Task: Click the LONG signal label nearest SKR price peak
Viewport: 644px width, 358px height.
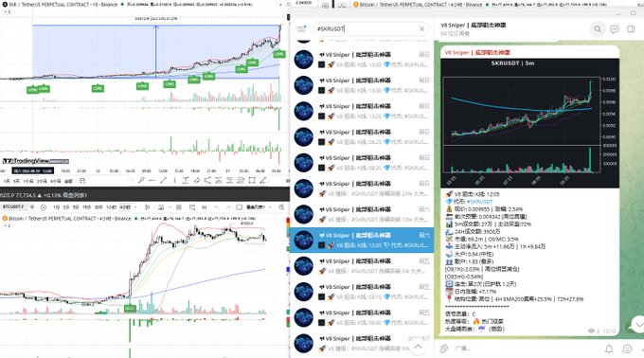Action: tap(279, 54)
